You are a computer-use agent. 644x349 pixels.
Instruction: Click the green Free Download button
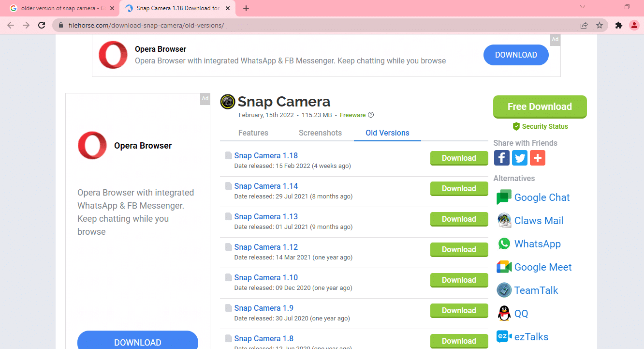pos(540,106)
